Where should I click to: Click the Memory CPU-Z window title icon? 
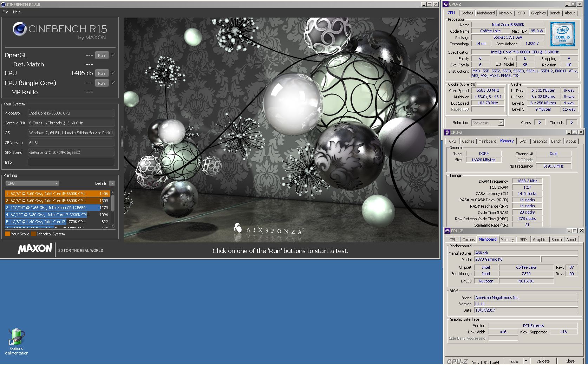click(447, 132)
